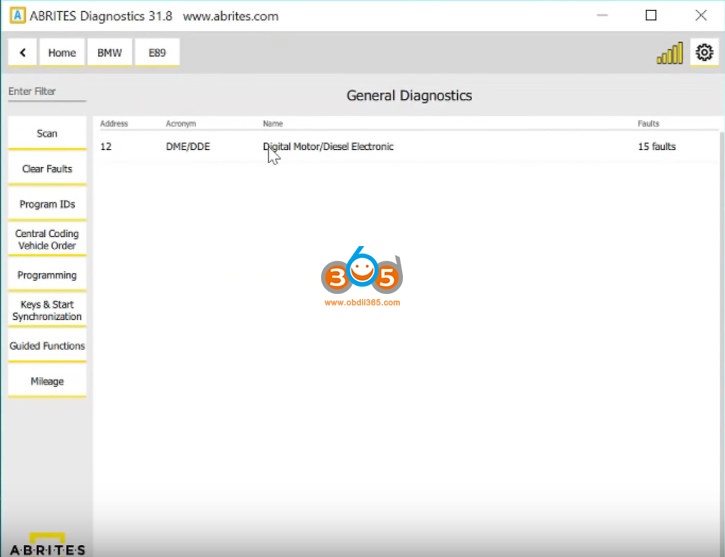Start a module Scan
Image resolution: width=725 pixels, height=557 pixels.
(47, 133)
